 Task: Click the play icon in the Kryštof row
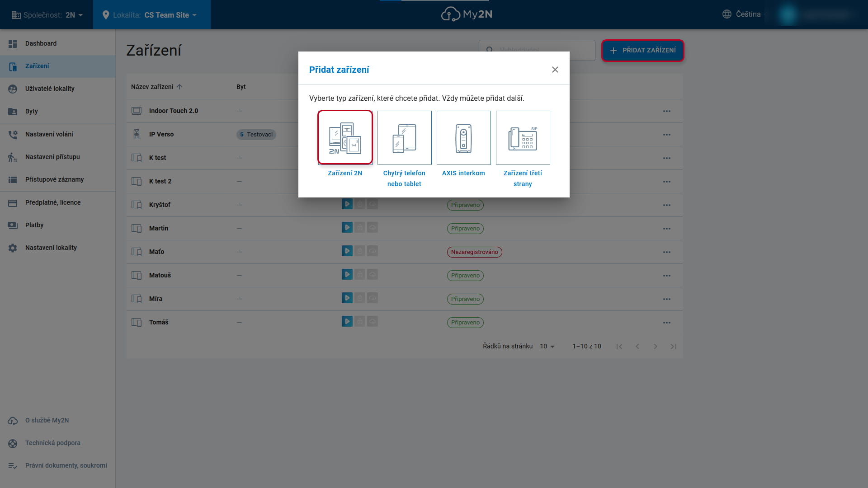(347, 204)
